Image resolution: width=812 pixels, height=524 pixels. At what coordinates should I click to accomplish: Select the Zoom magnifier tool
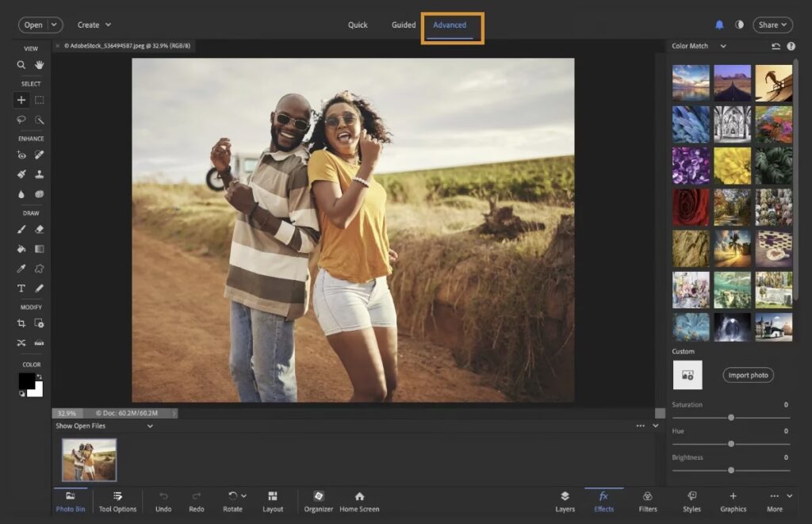click(21, 65)
